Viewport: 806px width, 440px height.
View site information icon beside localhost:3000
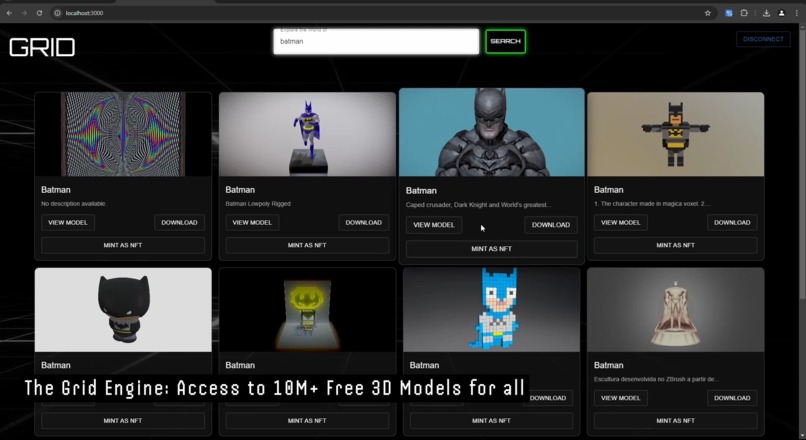pyautogui.click(x=58, y=13)
